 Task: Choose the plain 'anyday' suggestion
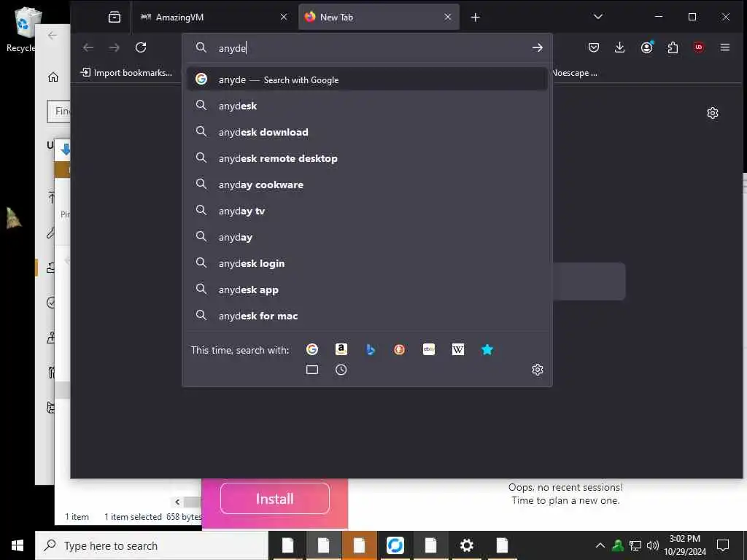pos(367,237)
